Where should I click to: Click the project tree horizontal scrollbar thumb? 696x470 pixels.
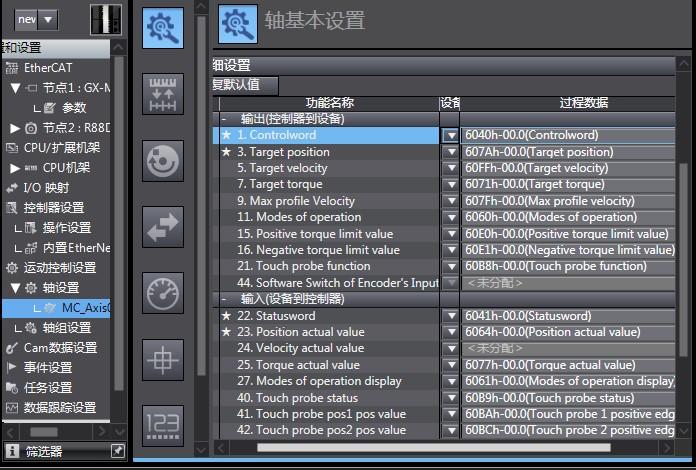click(44, 432)
